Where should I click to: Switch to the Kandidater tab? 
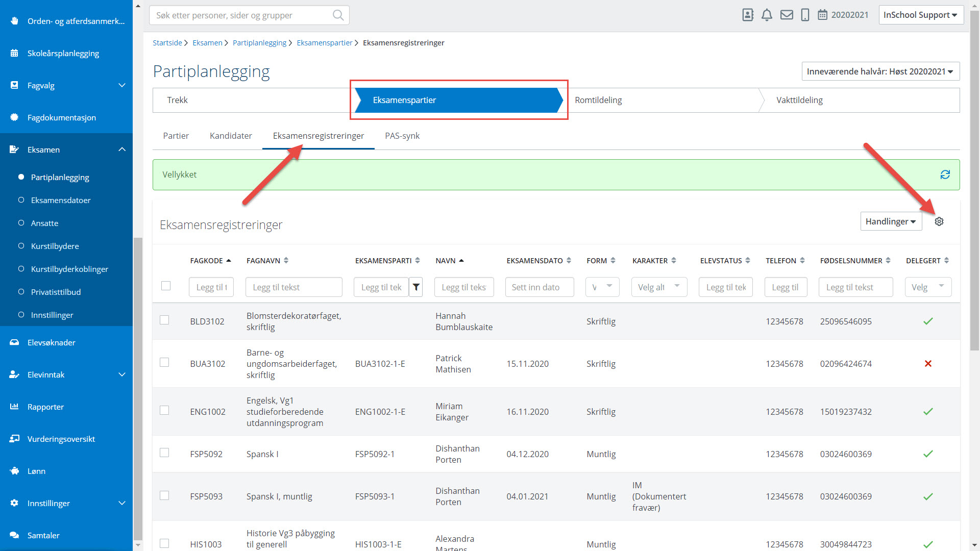(x=231, y=136)
